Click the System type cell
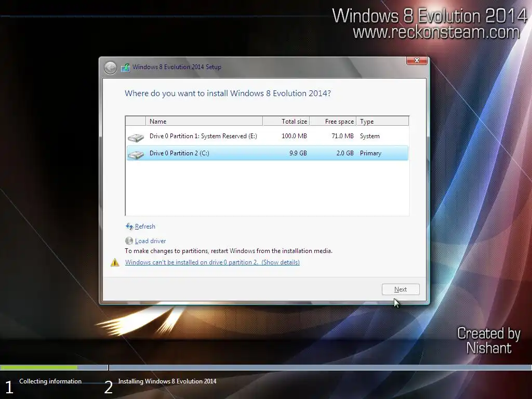The width and height of the screenshot is (532, 399). click(369, 136)
